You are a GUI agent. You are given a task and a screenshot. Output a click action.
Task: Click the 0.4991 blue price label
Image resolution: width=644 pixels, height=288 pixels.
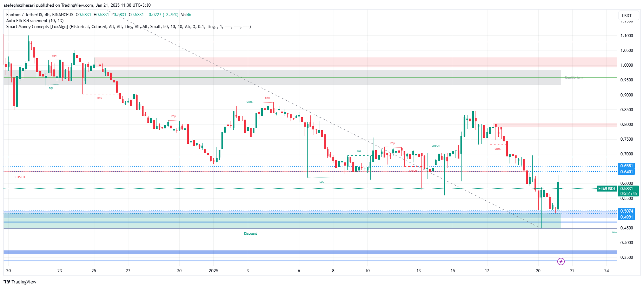tap(627, 217)
